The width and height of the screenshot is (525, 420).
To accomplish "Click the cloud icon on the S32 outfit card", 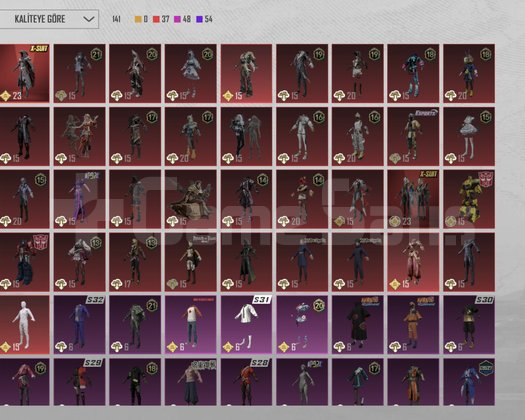I will click(61, 347).
